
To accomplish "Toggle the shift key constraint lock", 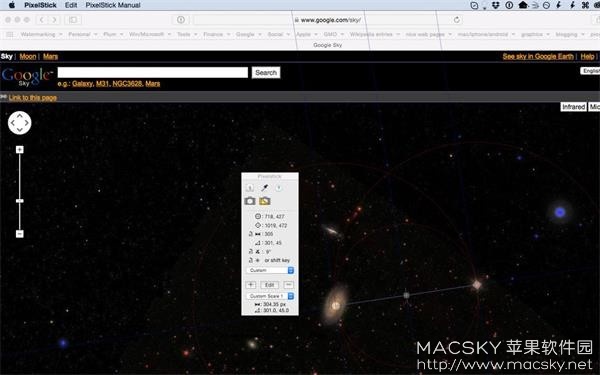I will 251,260.
